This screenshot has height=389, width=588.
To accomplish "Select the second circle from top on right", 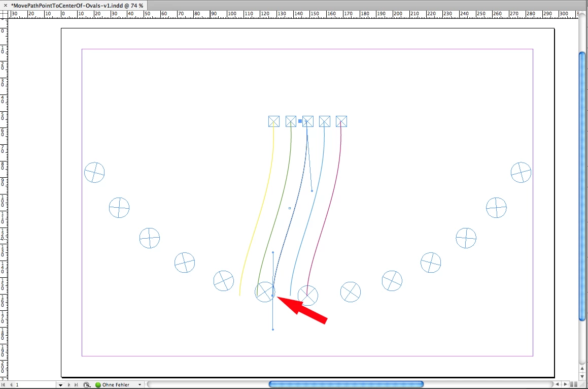I will (x=497, y=207).
